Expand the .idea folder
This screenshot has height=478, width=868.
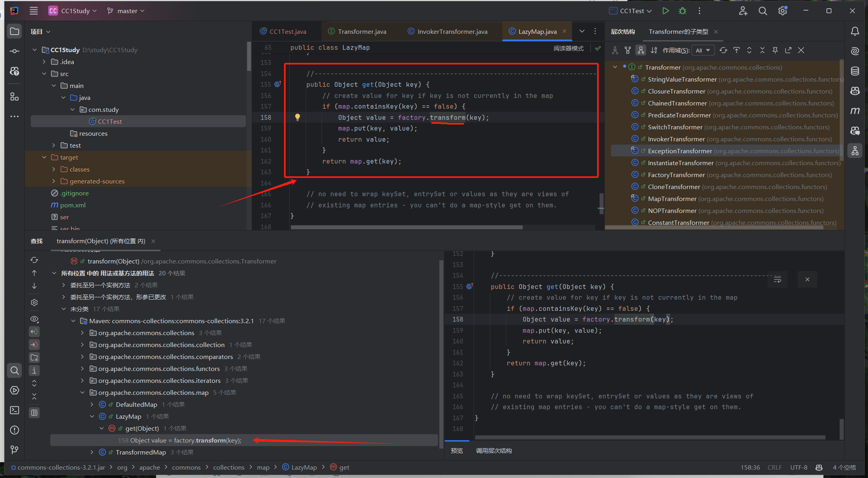[x=44, y=62]
